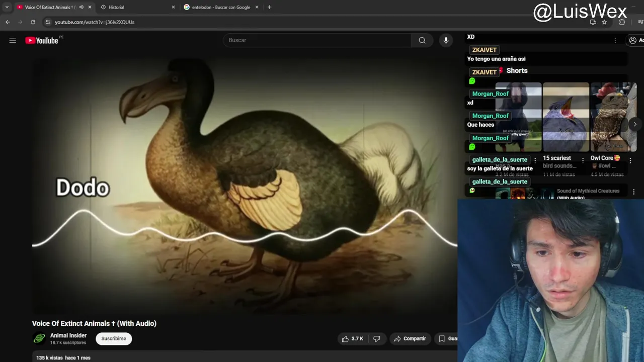Activate voice search microphone
Screen dimensions: 644x362
[446, 40]
